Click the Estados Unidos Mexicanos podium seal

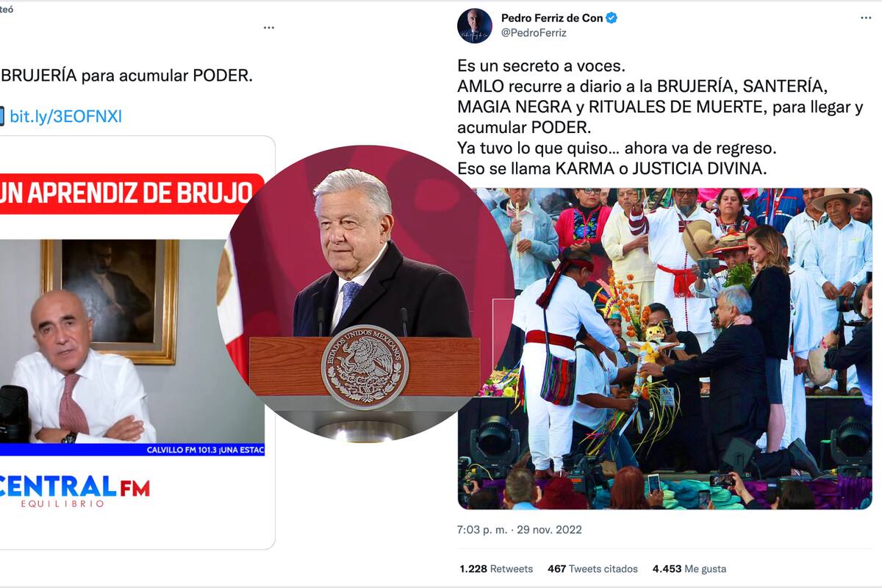(365, 366)
